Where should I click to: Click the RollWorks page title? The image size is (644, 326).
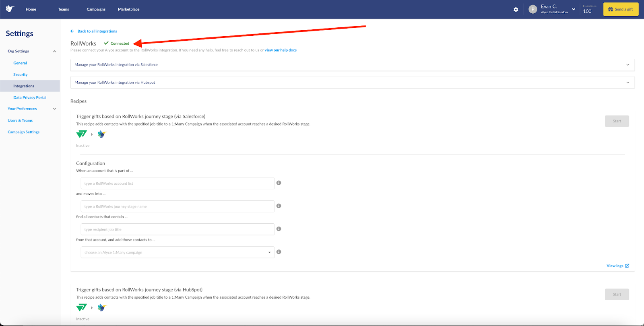click(x=83, y=43)
